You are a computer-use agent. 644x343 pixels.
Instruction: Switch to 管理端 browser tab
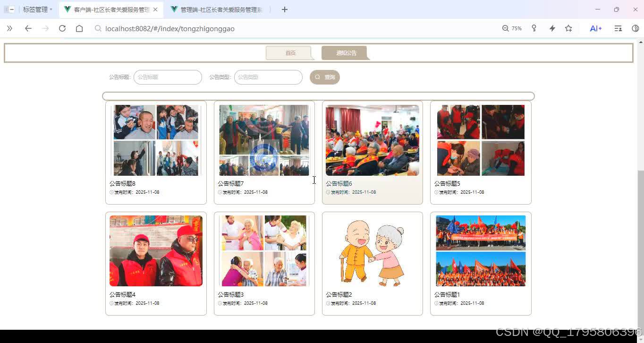point(217,9)
